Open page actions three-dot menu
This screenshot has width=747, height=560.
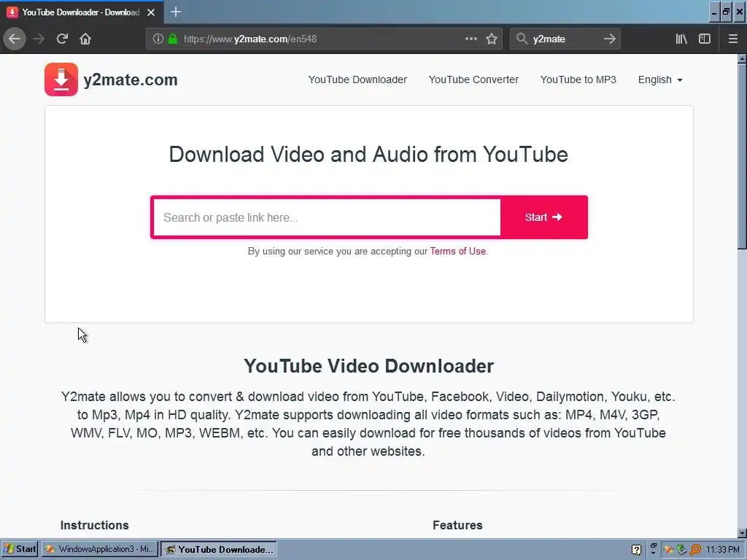coord(471,39)
